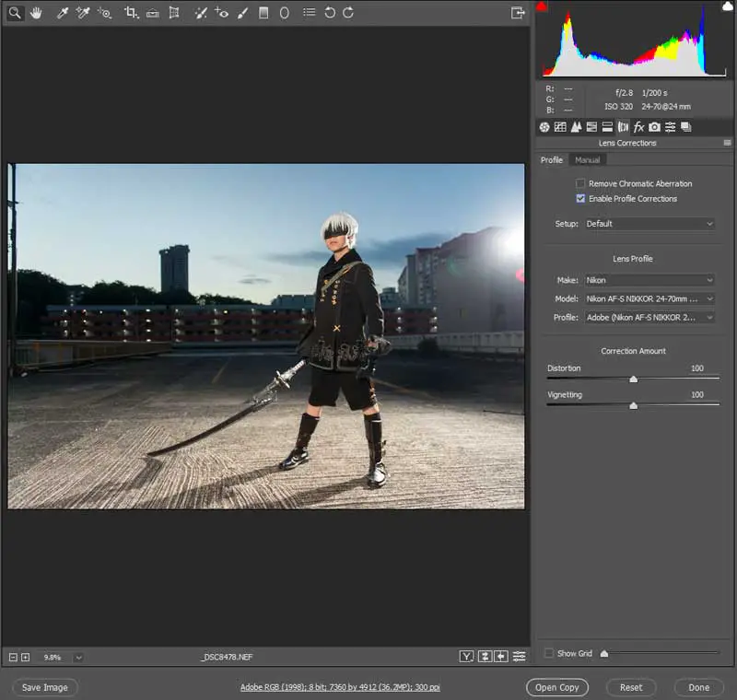Image resolution: width=737 pixels, height=700 pixels.
Task: Toggle full screen mode icon
Action: pyautogui.click(x=518, y=13)
